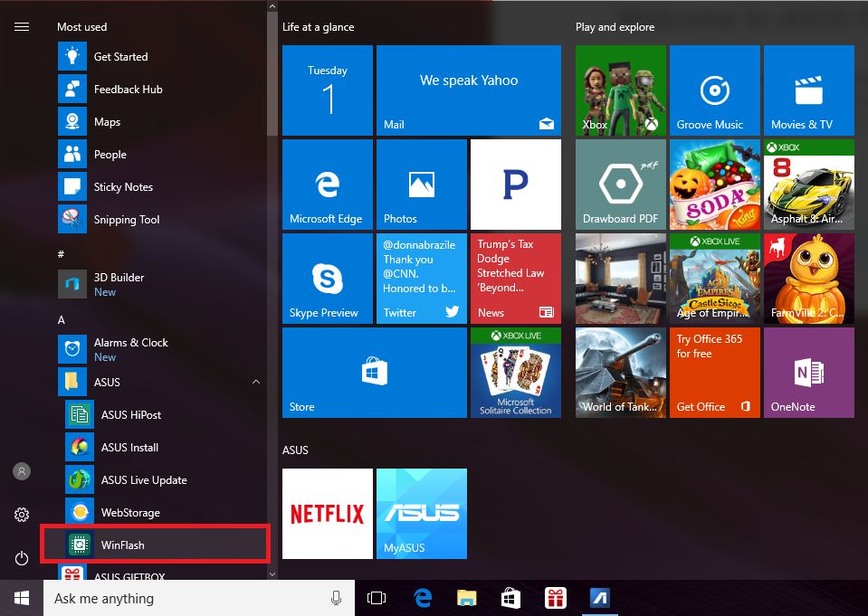
Task: Open the People app
Action: pyautogui.click(x=160, y=155)
